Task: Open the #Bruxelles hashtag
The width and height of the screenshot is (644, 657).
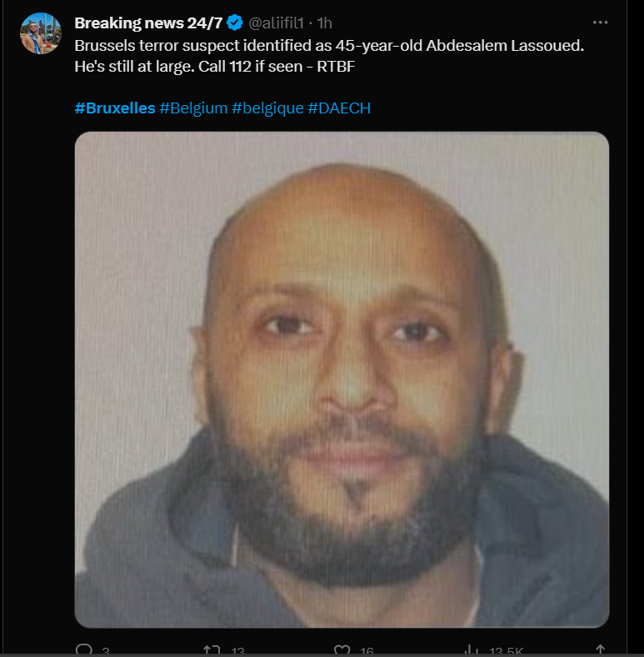Action: pyautogui.click(x=115, y=108)
